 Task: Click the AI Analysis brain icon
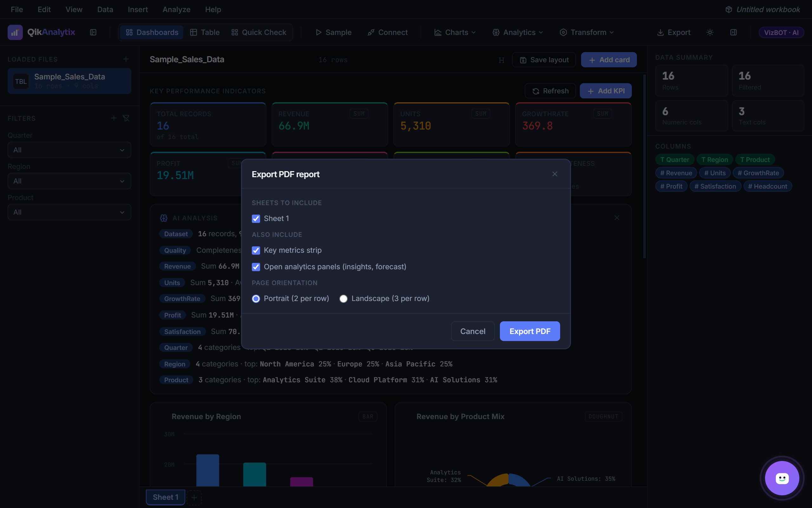coord(164,218)
